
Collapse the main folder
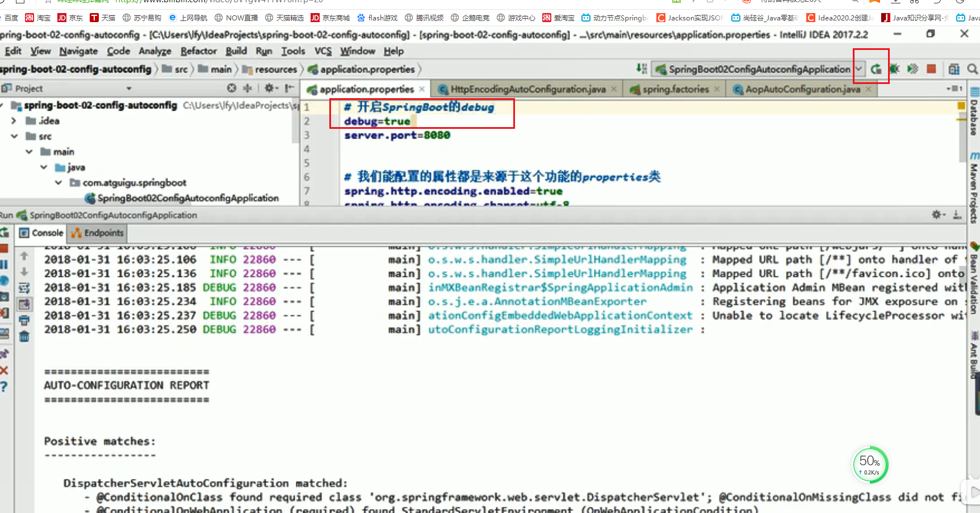28,152
